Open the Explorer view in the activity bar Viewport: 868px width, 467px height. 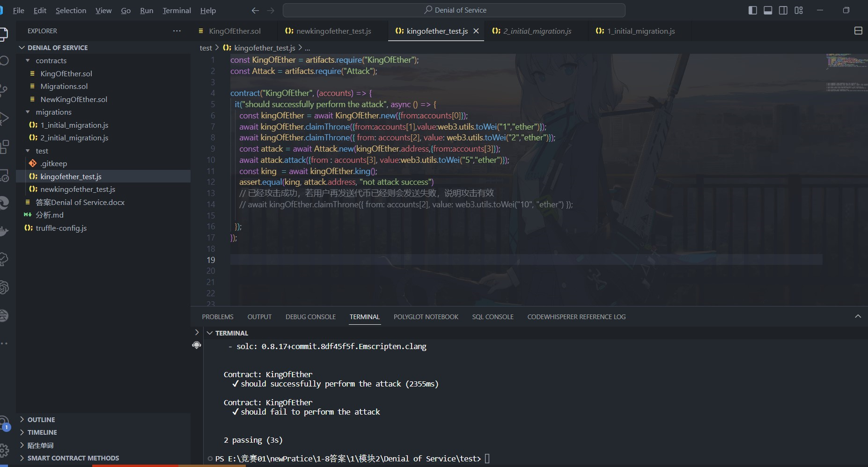click(x=3, y=34)
